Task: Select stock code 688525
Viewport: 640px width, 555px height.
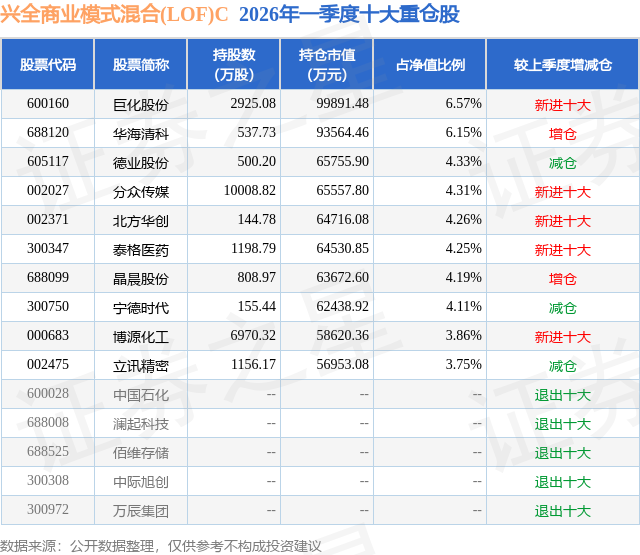Action: point(48,451)
